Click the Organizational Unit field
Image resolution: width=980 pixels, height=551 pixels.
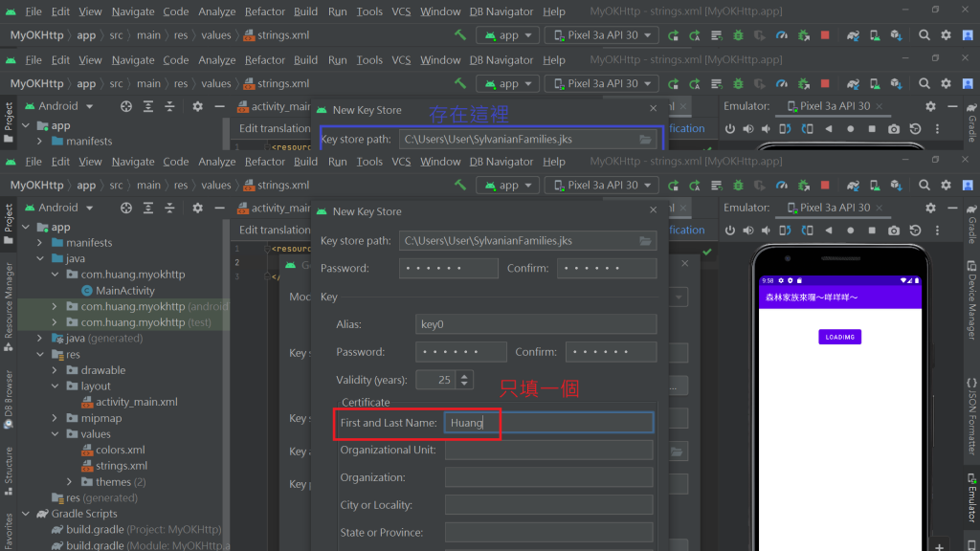click(x=548, y=450)
